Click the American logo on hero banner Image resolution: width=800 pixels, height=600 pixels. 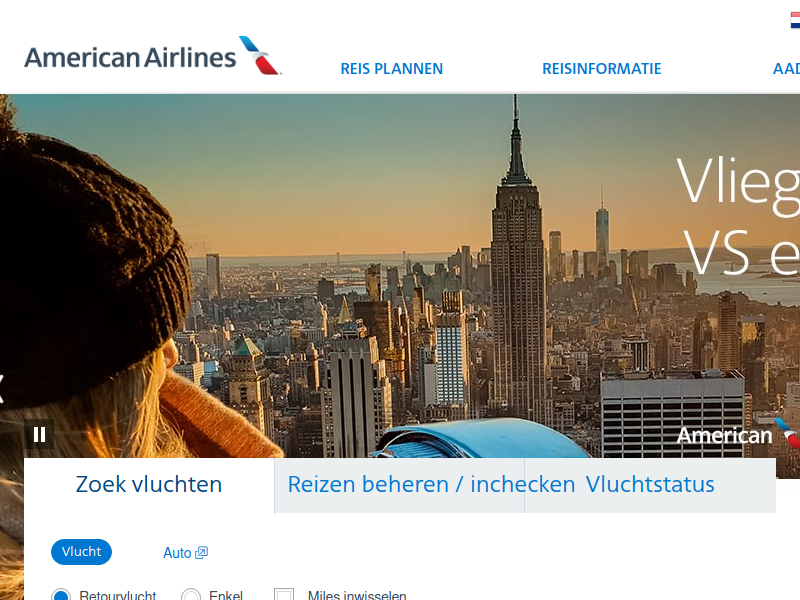pos(738,435)
